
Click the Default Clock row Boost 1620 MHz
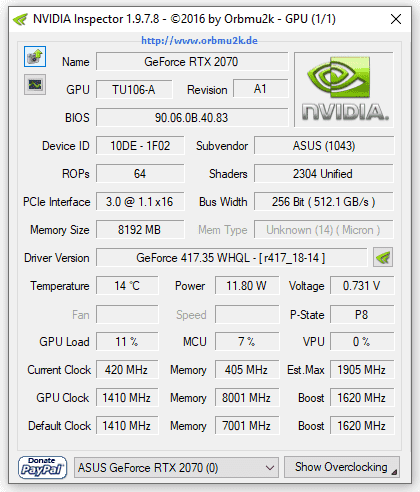[362, 426]
